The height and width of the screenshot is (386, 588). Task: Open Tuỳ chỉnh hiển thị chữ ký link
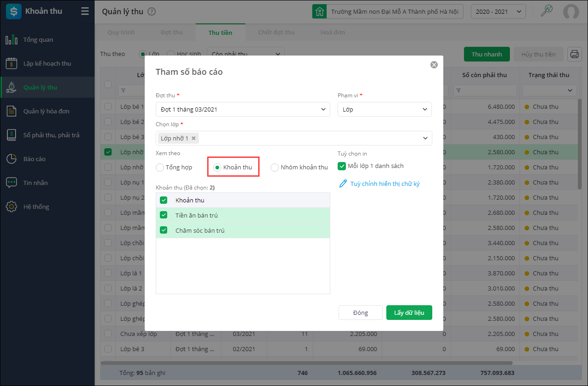click(384, 184)
